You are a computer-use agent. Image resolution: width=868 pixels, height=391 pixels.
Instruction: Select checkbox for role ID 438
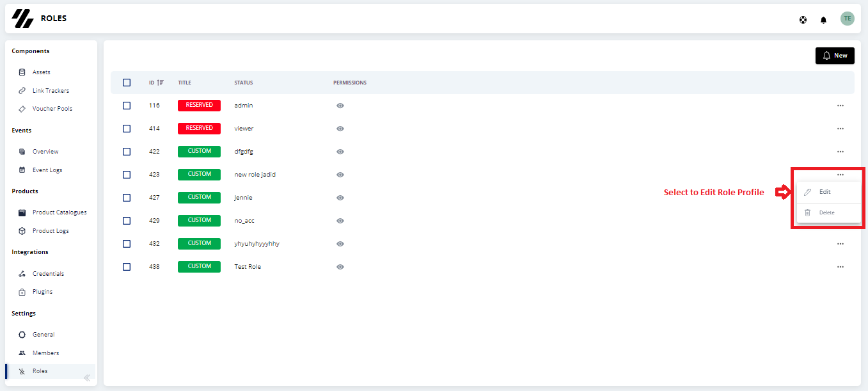127,267
